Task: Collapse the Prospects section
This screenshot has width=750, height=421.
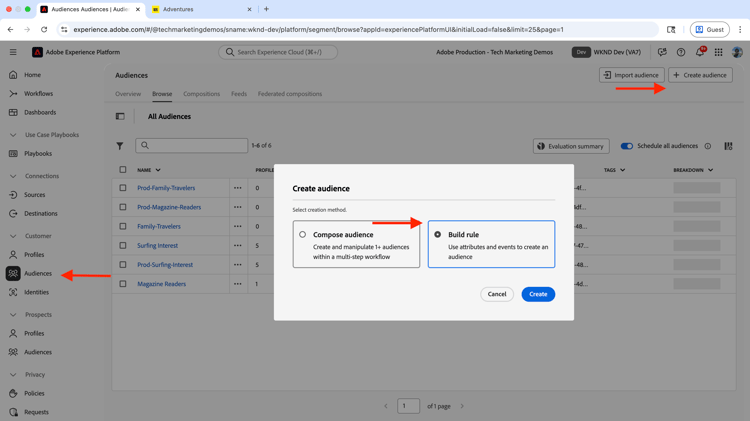Action: (x=13, y=315)
